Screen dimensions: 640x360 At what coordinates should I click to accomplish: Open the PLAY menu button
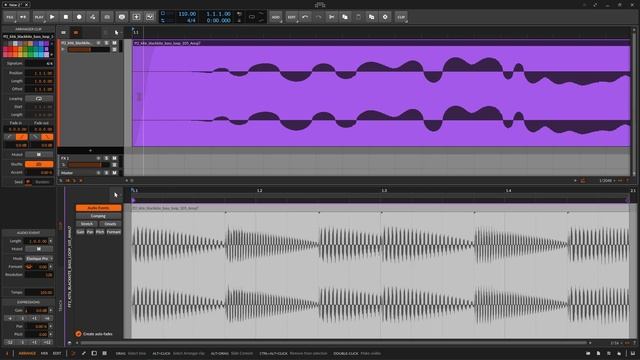(x=39, y=17)
